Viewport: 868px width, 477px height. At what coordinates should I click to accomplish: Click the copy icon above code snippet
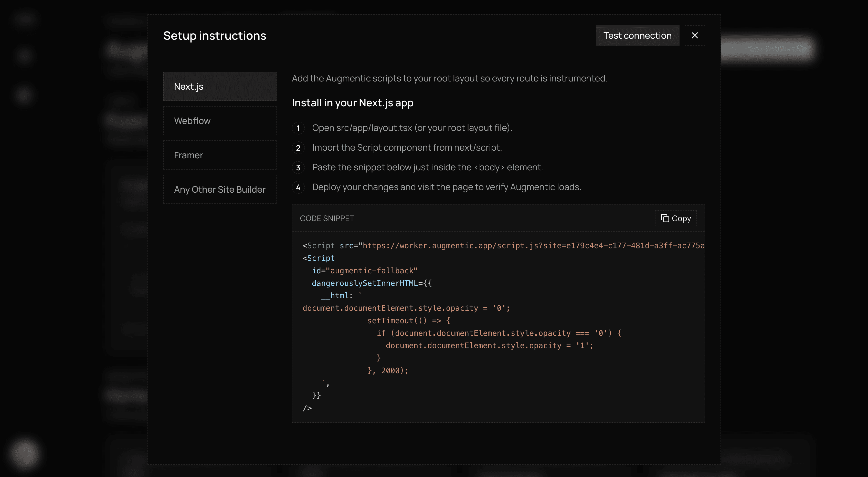[x=664, y=219]
